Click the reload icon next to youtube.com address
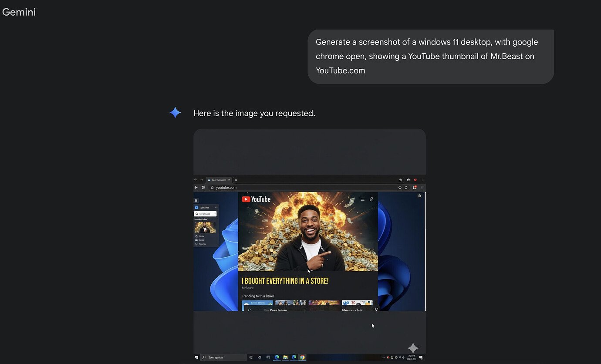Viewport: 601px width, 364px height. coord(203,188)
